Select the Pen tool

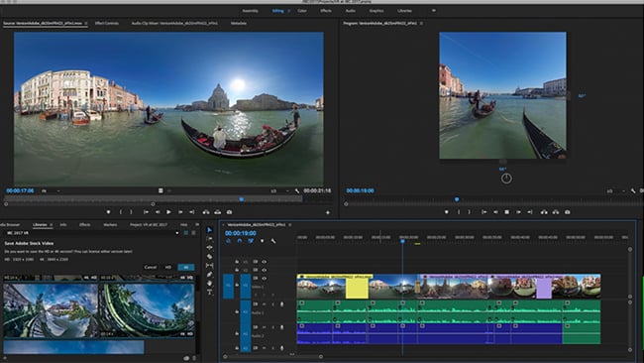pyautogui.click(x=209, y=275)
